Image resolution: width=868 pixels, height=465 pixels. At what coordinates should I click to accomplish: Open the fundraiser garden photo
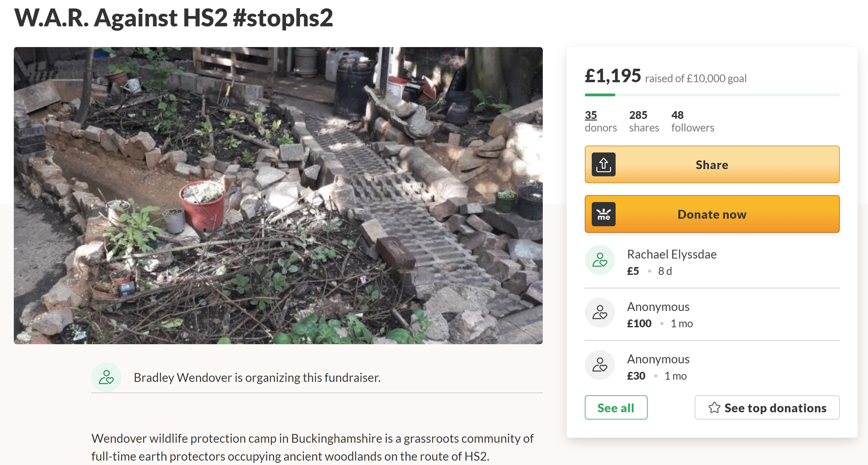pyautogui.click(x=278, y=195)
